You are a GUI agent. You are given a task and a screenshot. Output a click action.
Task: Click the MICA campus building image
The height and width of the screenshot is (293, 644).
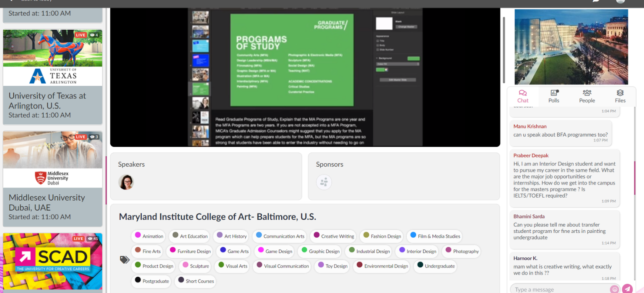[x=571, y=47]
